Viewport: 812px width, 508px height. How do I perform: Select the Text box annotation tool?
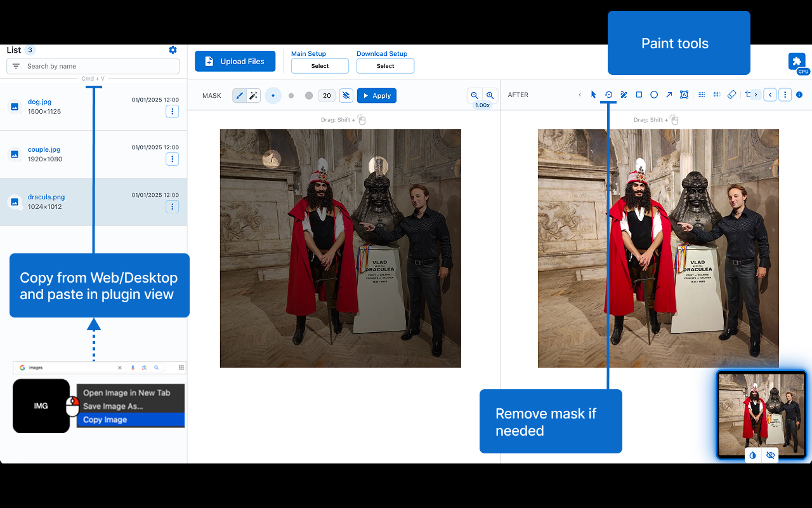tap(684, 95)
